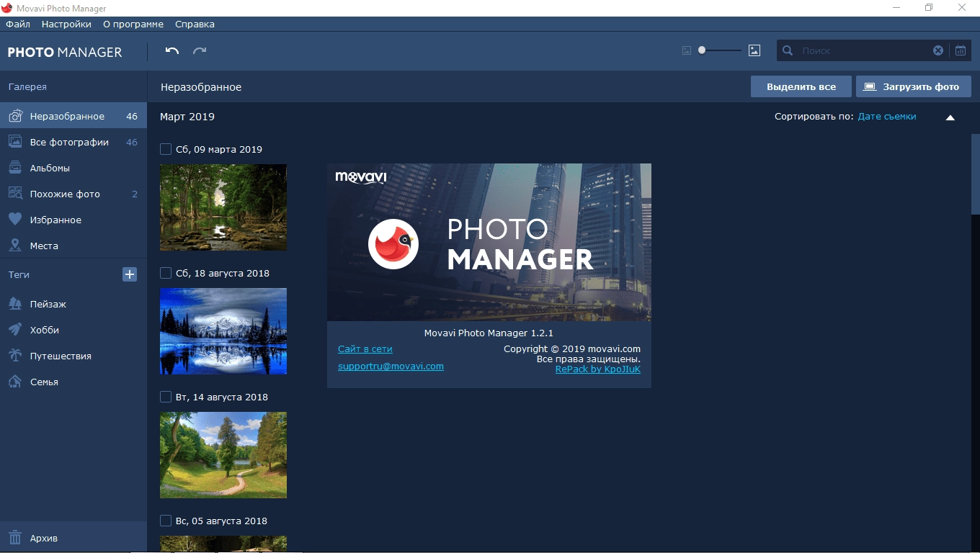Open the Дате съемки sort dropdown
This screenshot has width=980, height=553.
pos(887,116)
